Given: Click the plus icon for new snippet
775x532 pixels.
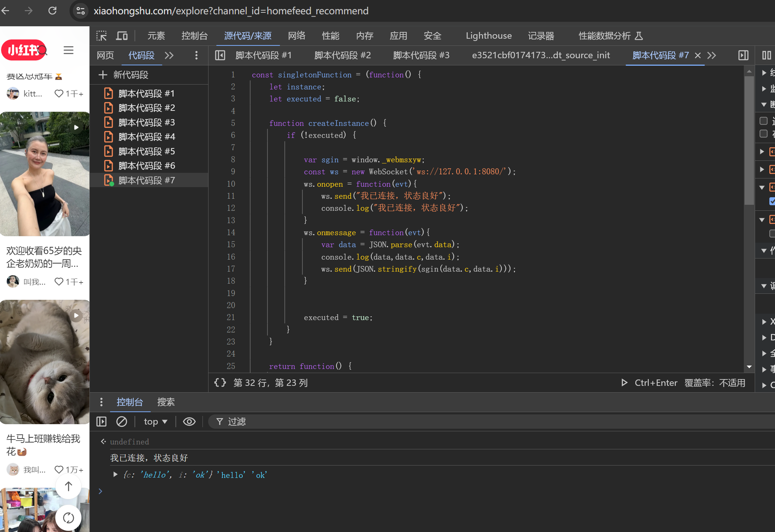Looking at the screenshot, I should click(x=103, y=75).
